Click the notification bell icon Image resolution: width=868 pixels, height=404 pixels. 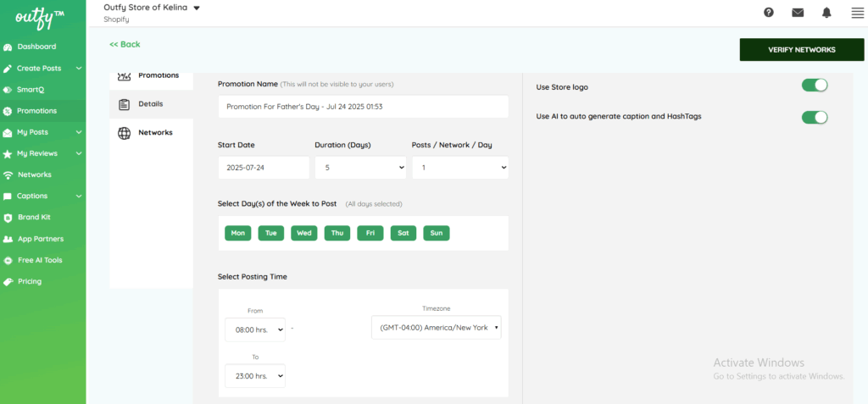click(826, 12)
